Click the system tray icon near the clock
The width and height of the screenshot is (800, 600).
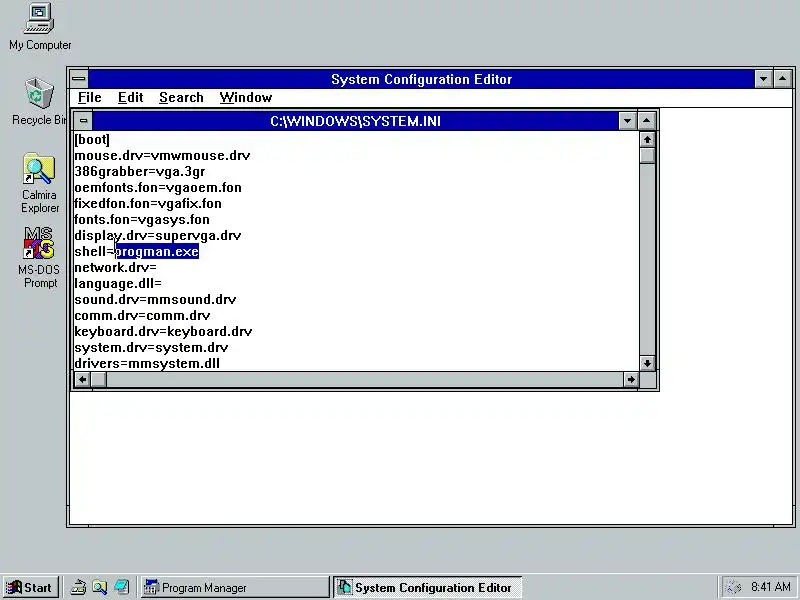[x=733, y=587]
